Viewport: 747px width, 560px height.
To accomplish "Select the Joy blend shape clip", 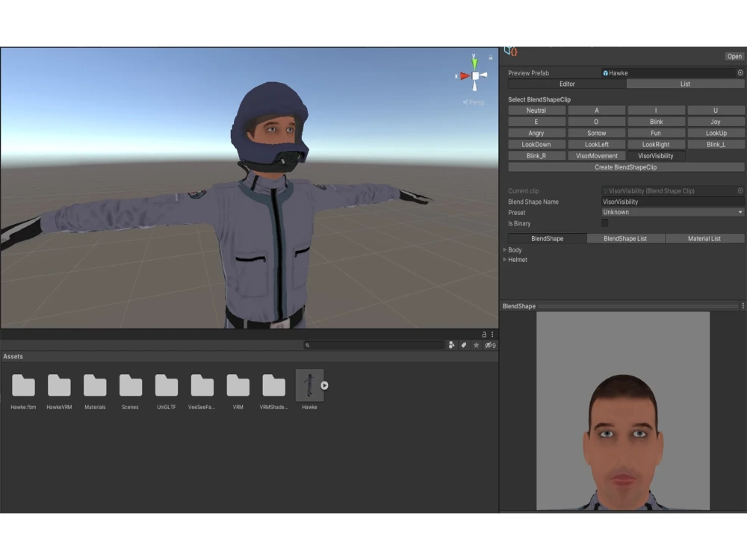I will [716, 122].
